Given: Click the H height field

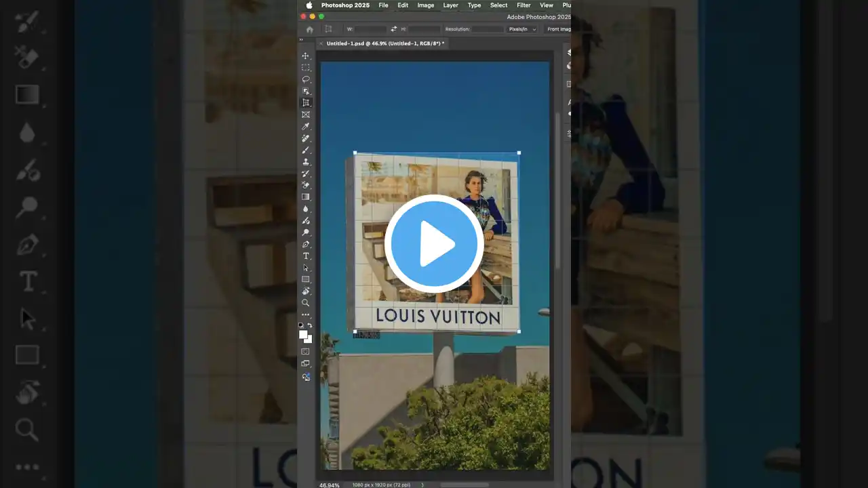Looking at the screenshot, I should click(425, 29).
